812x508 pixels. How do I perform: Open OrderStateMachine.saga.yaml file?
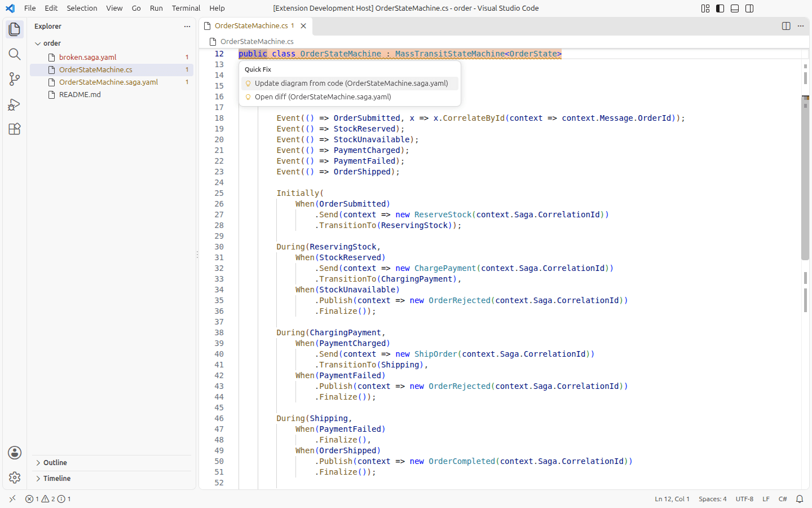[x=112, y=82]
